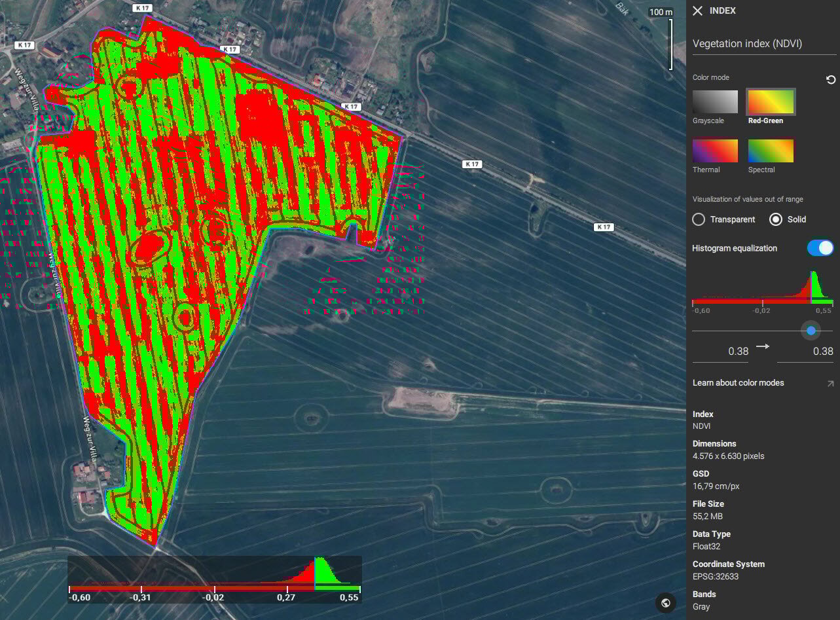Reset the color mode using the reset arrow
Viewport: 840px width, 620px height.
click(x=831, y=80)
